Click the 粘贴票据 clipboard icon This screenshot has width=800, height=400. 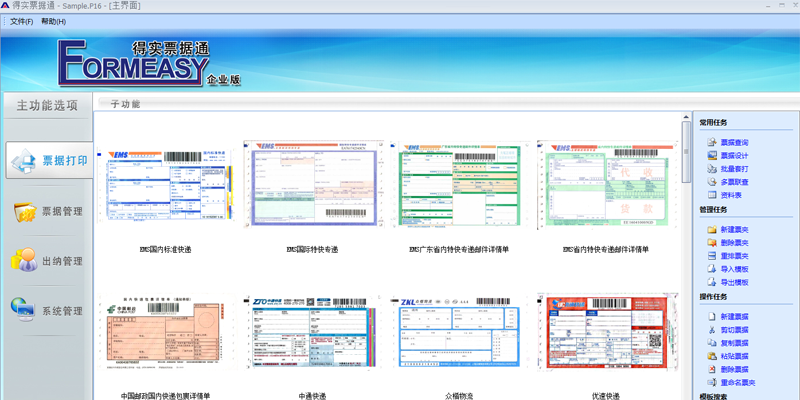click(712, 356)
